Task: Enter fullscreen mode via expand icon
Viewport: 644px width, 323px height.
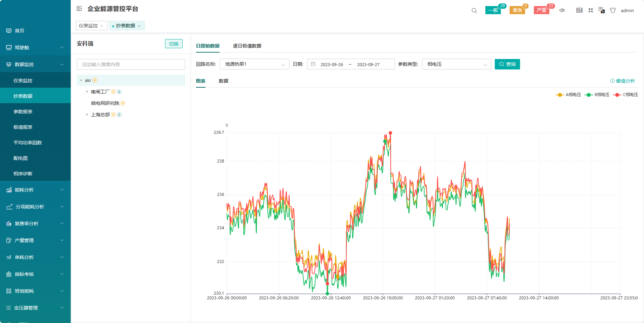Action: 590,10
